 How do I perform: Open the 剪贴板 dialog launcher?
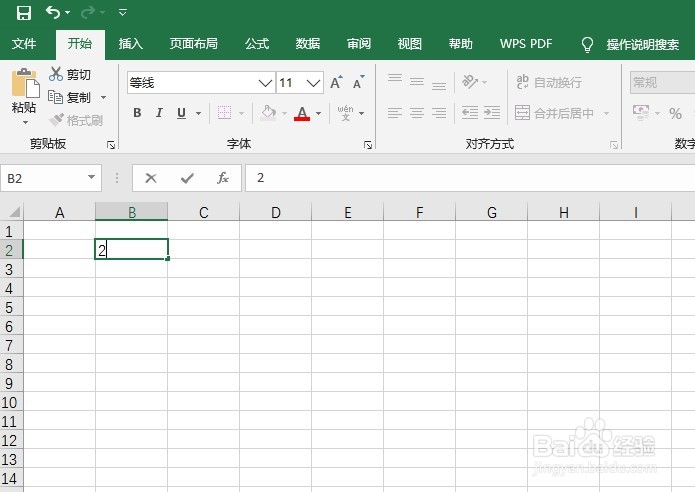(111, 145)
